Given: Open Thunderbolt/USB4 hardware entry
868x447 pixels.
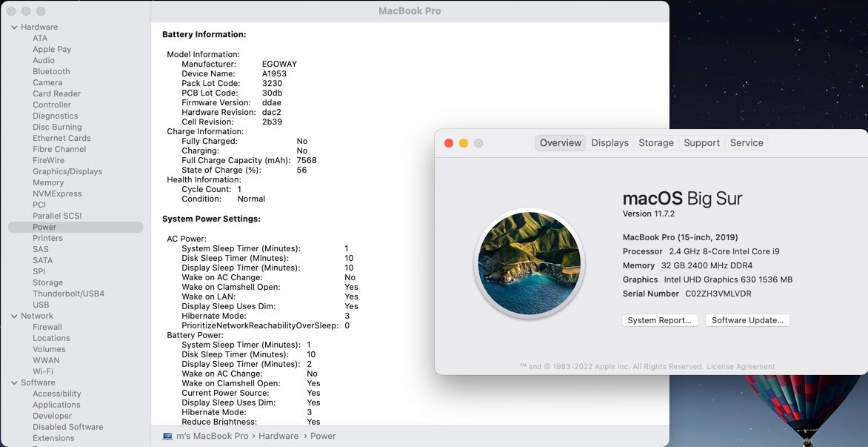Looking at the screenshot, I should tap(68, 294).
